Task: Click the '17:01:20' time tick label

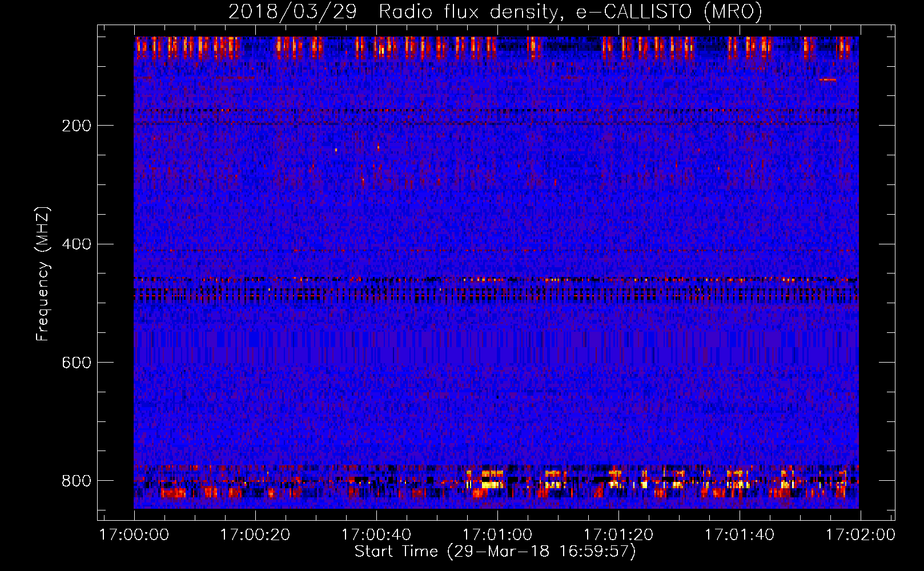Action: point(618,535)
